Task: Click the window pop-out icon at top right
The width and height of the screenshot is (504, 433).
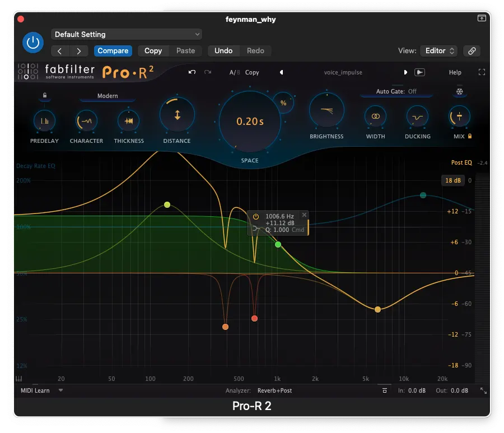Action: click(x=482, y=18)
